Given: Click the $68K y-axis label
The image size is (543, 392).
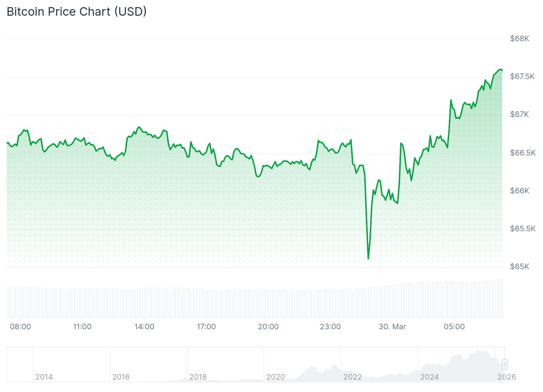Looking at the screenshot, I should (x=519, y=39).
